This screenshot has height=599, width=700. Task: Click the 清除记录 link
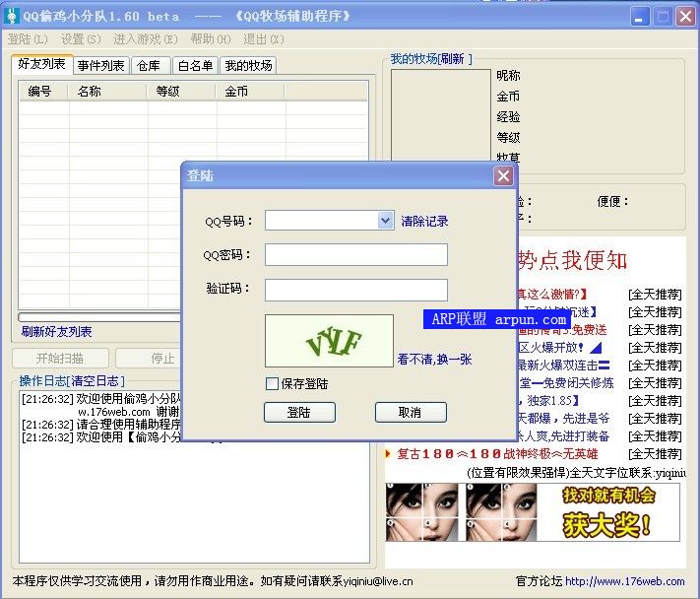click(424, 221)
